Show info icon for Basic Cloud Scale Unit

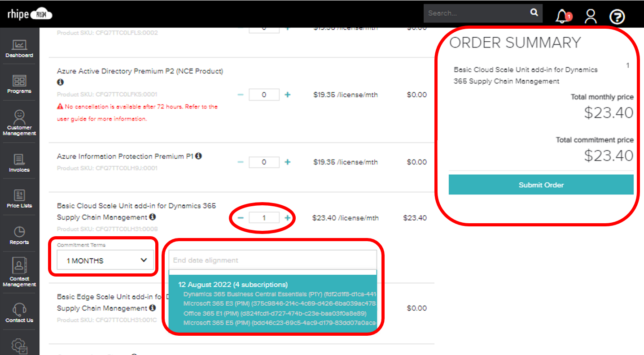(153, 217)
